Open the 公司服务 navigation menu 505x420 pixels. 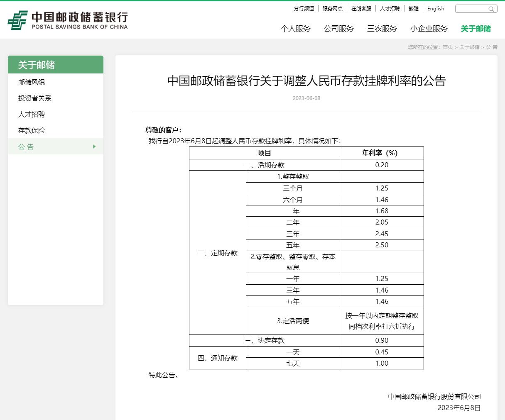click(338, 28)
